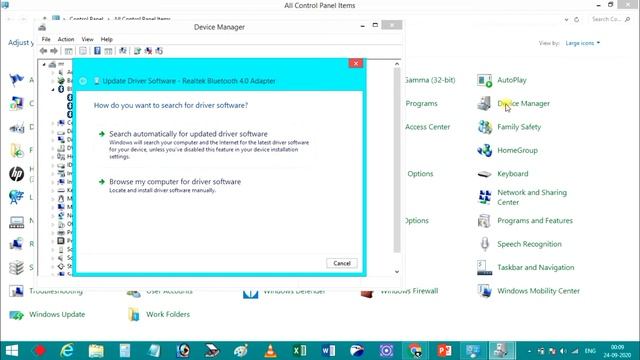Screen dimensions: 640x360
Task: Open View menu in Device Manager
Action: (87, 39)
